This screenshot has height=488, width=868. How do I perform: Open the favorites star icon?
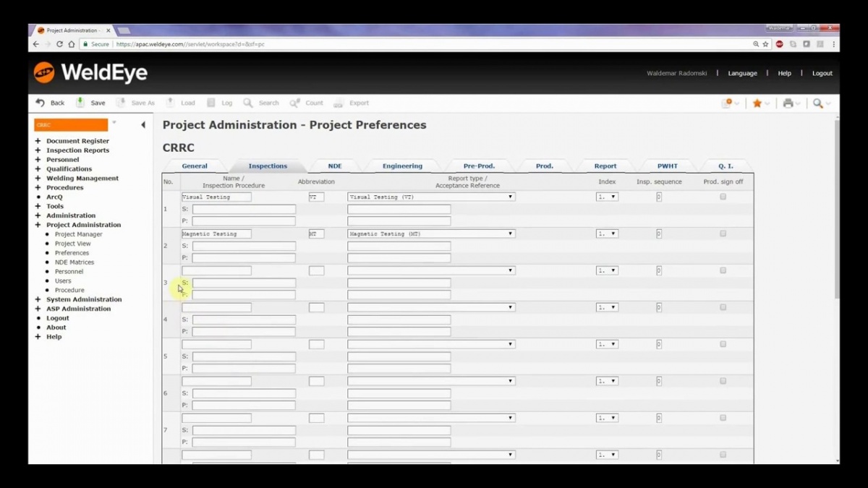point(757,103)
